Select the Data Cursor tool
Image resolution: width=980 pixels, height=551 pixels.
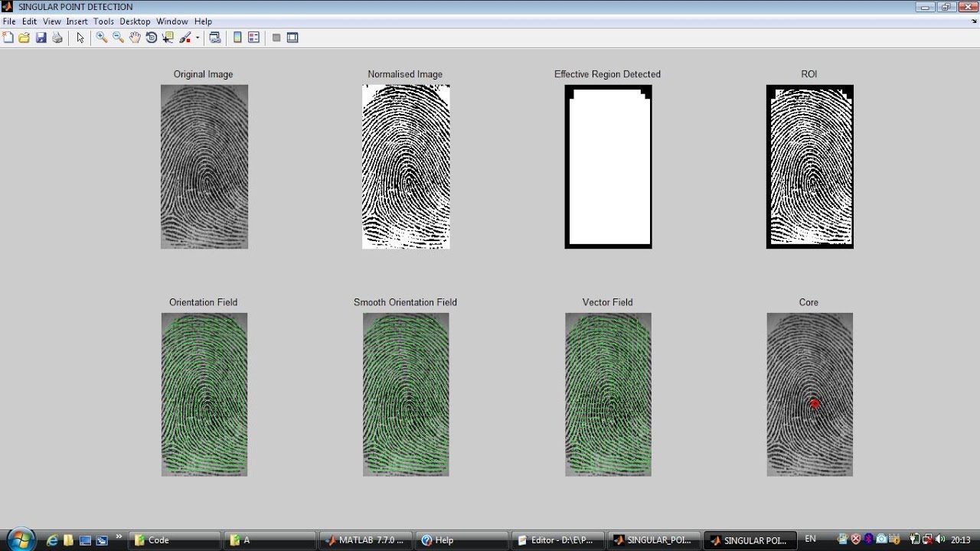[168, 37]
